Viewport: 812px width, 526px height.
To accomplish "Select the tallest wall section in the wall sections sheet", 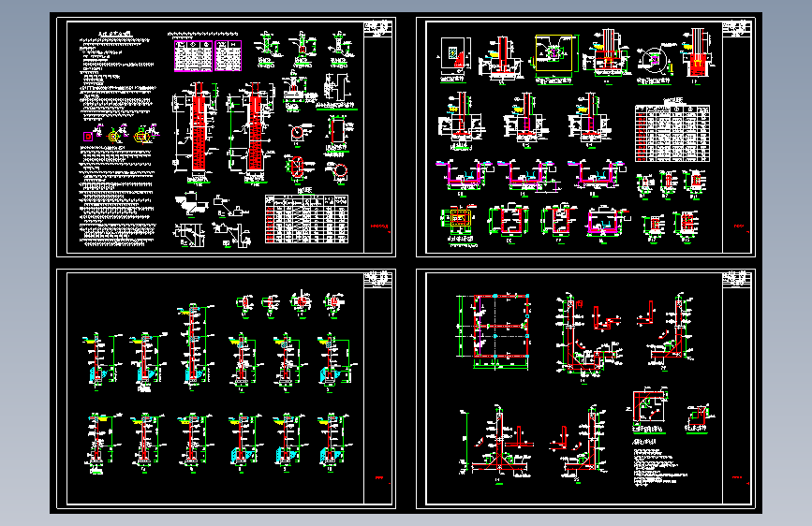I will 194,344.
